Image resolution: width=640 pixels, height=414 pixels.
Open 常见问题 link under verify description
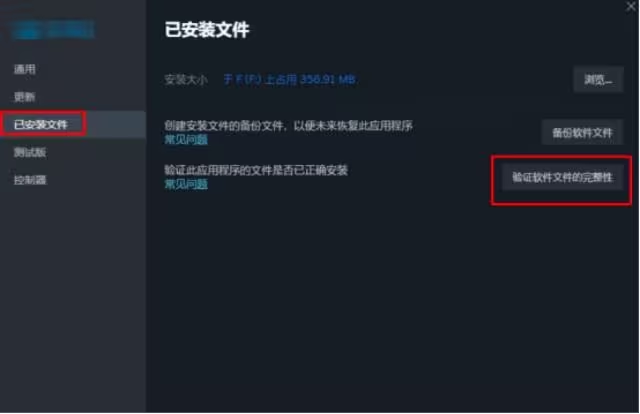(186, 184)
